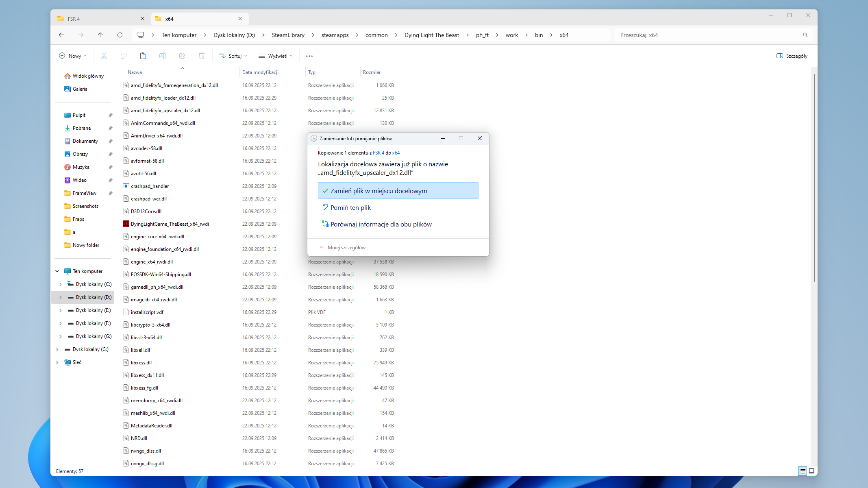The image size is (868, 488).
Task: Switch to the FSR 4 tab
Action: (x=101, y=19)
